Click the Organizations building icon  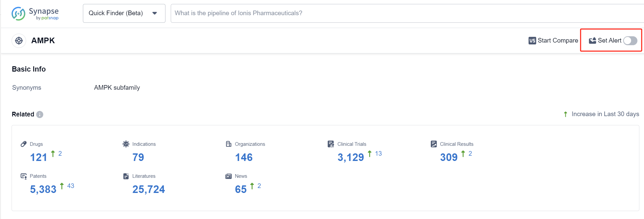(x=229, y=144)
